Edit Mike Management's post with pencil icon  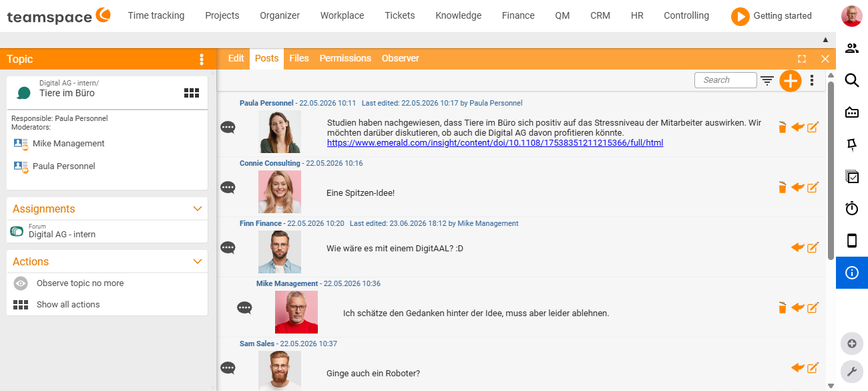[813, 307]
